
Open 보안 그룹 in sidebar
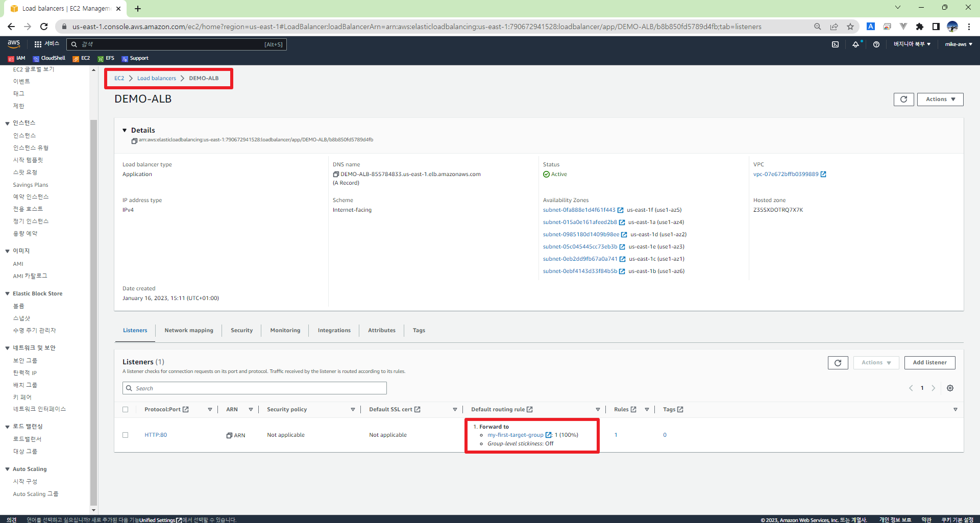pos(25,361)
